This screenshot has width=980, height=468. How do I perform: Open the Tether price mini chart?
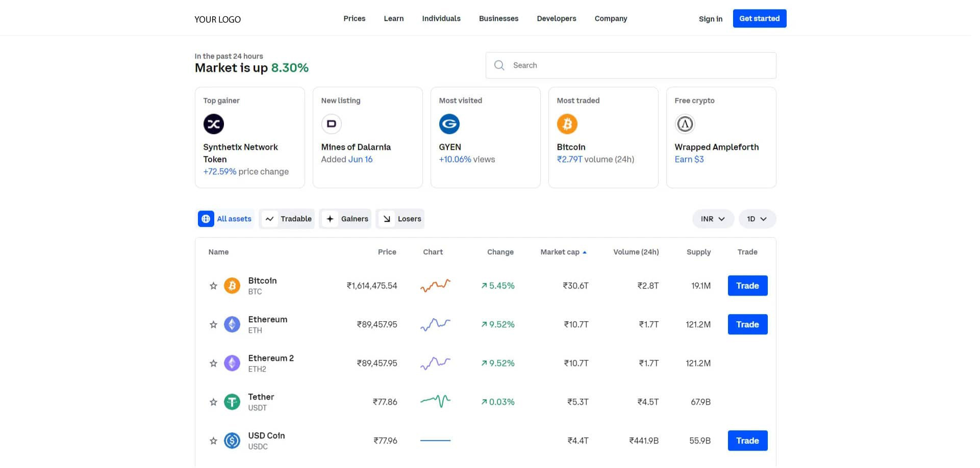[435, 402]
